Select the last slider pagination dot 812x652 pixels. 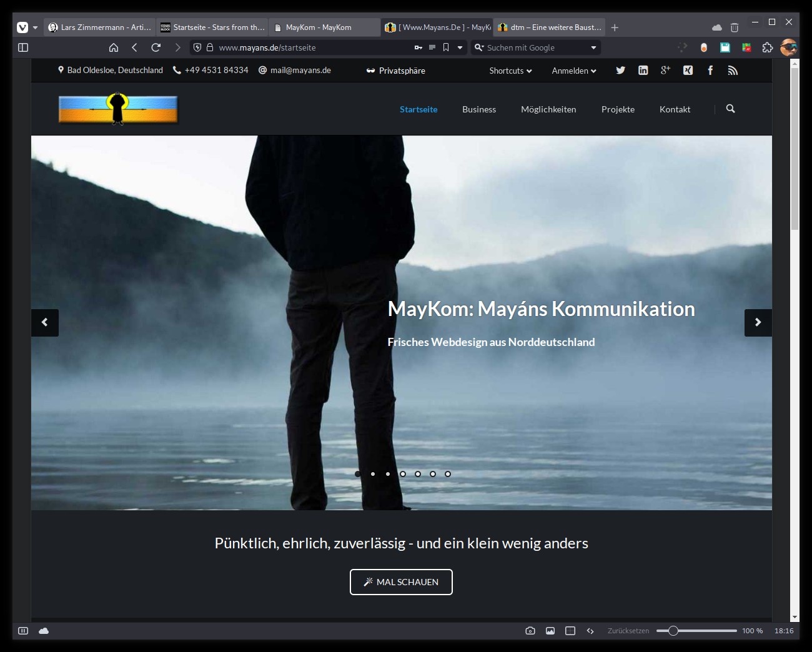[x=448, y=474]
